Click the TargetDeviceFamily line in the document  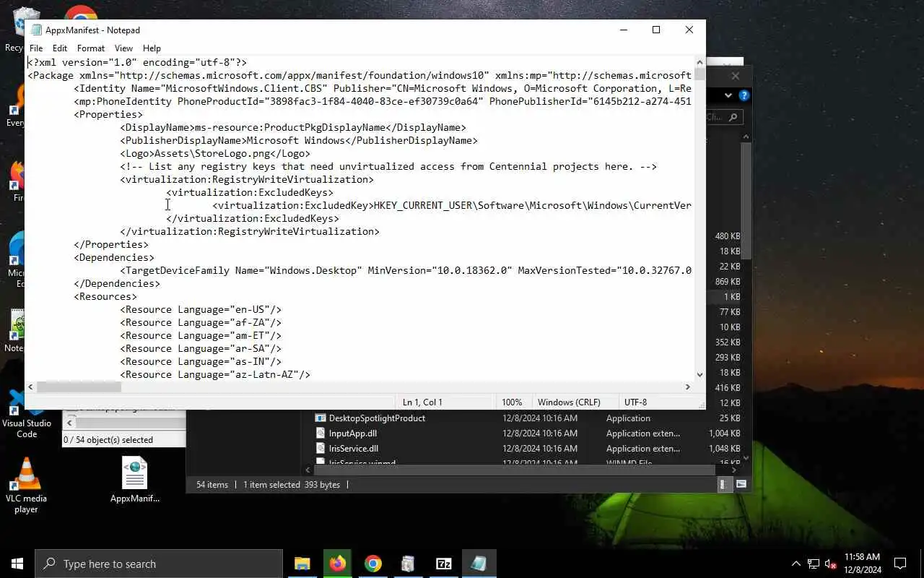pyautogui.click(x=406, y=270)
